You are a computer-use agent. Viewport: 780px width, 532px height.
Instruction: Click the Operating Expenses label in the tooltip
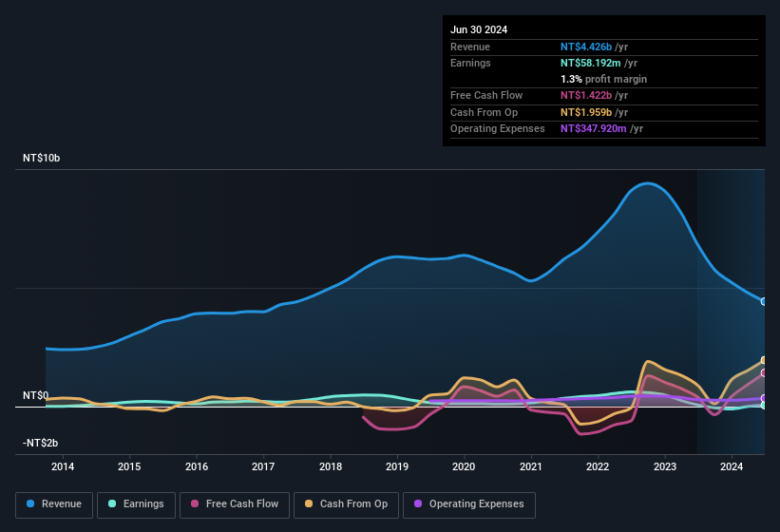498,129
